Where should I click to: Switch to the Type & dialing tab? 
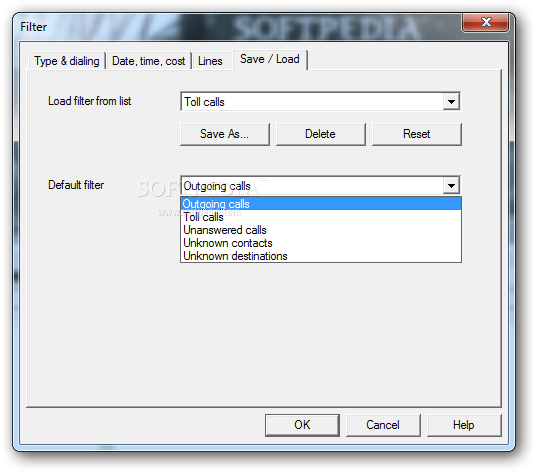(67, 61)
